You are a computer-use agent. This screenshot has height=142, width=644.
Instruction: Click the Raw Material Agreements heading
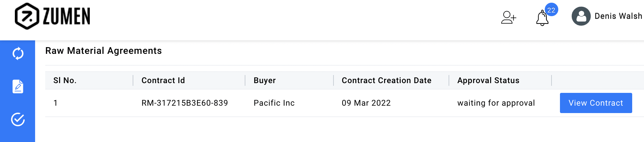tap(103, 51)
